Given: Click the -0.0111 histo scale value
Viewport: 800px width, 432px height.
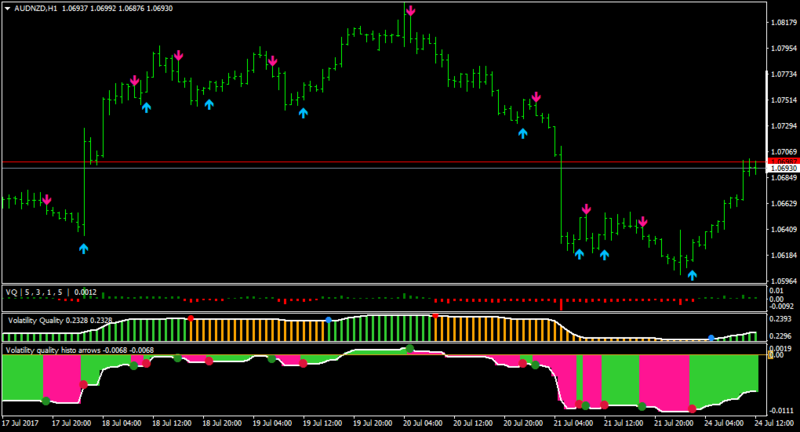Looking at the screenshot, I should [782, 411].
